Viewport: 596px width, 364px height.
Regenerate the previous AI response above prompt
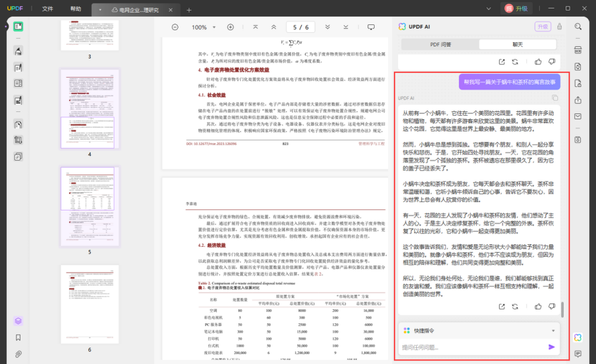tap(515, 62)
